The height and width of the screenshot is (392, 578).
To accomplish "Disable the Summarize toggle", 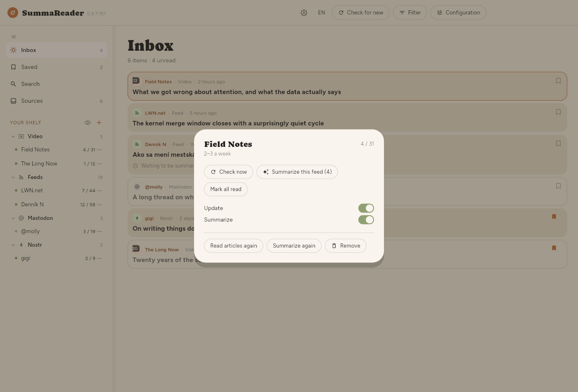I will [366, 220].
